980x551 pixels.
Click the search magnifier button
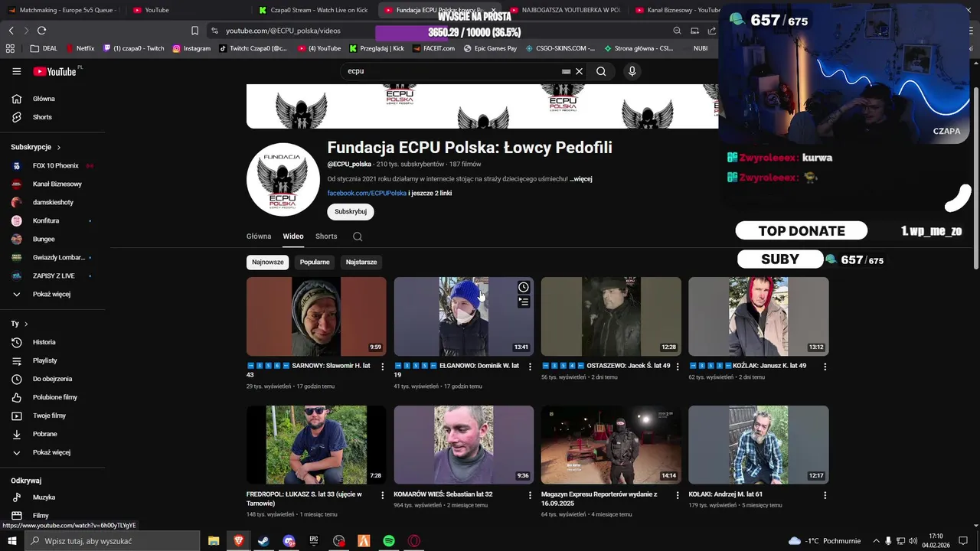601,71
